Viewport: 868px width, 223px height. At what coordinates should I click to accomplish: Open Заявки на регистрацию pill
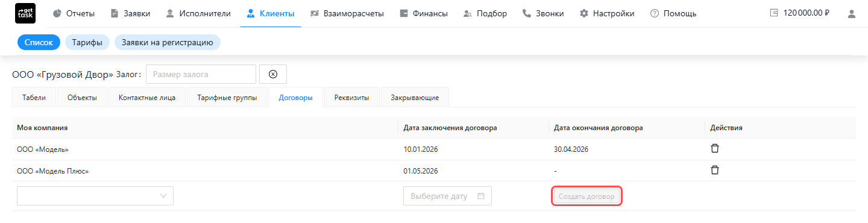[x=168, y=42]
